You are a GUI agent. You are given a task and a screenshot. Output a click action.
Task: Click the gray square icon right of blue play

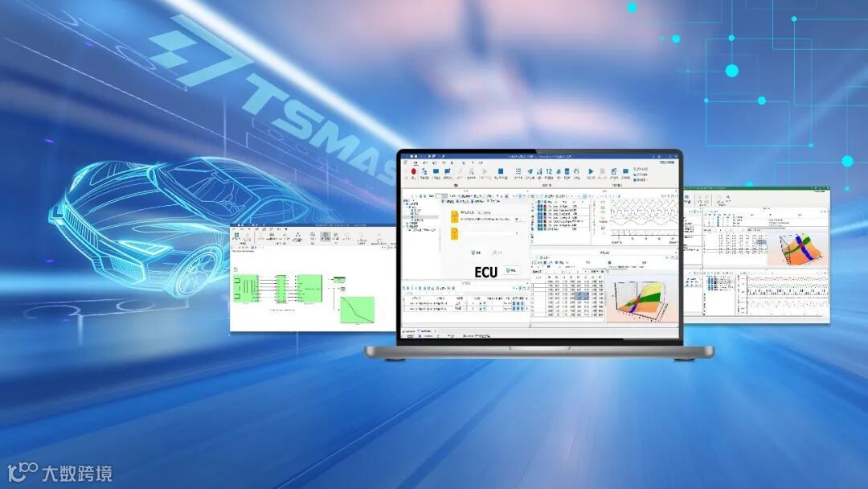602,171
